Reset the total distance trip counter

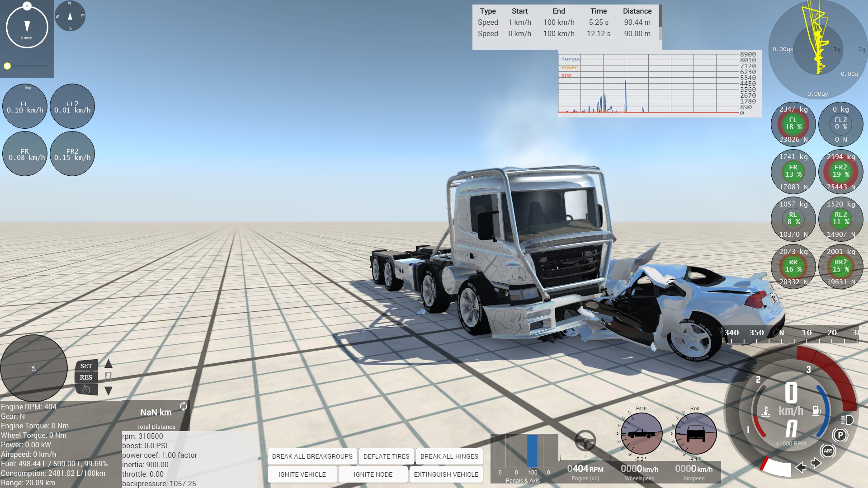coord(183,406)
